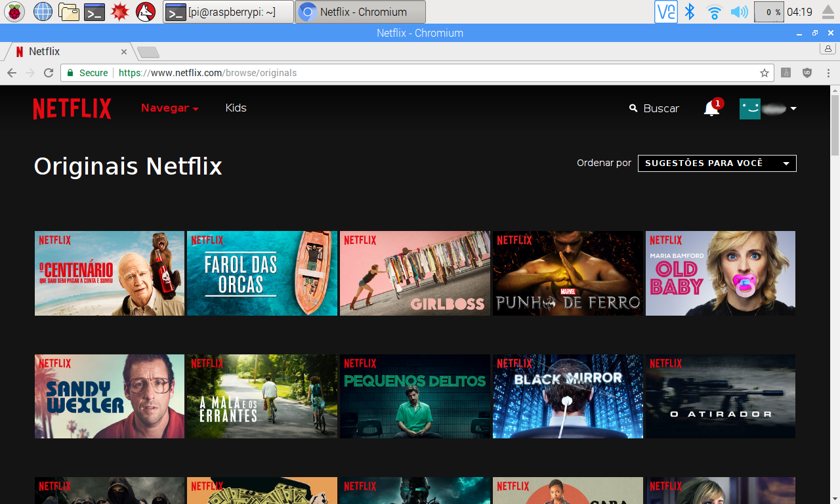The height and width of the screenshot is (504, 840).
Task: Open the Punho de Ferro title card
Action: pos(568,273)
